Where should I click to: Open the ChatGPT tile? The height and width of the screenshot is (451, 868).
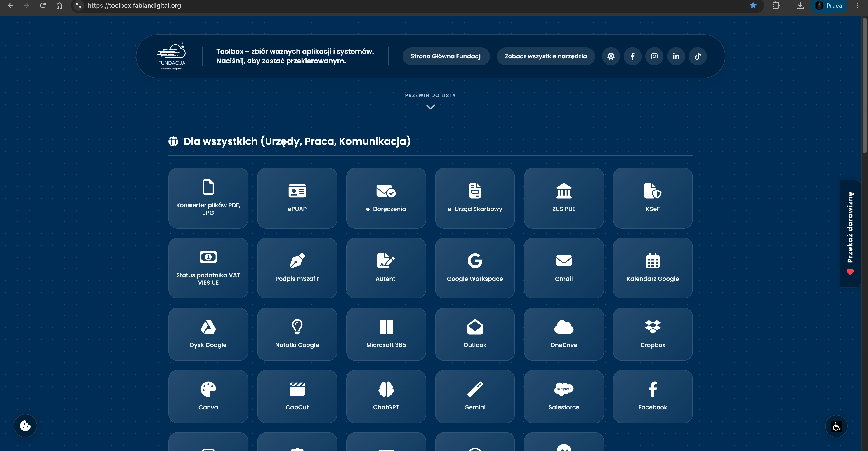coord(386,397)
